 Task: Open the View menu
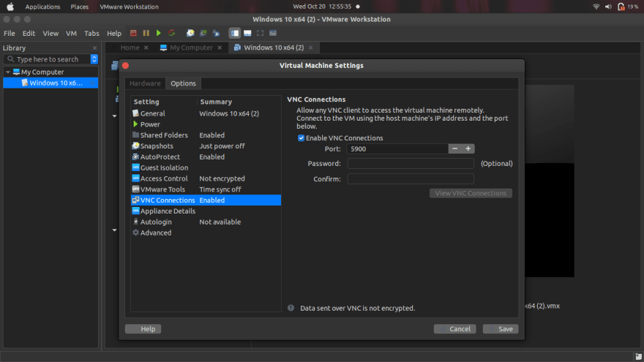(x=50, y=33)
